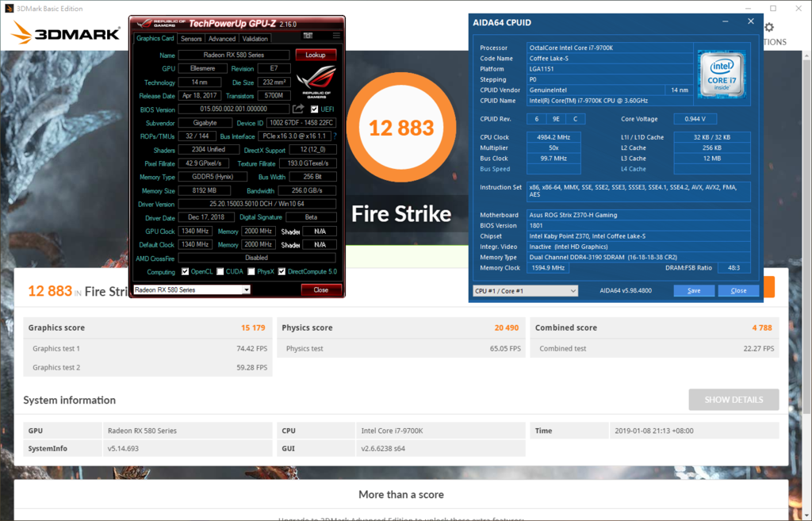Click the Memory Size 8192 MB field
Viewport: 812px width, 521px height.
point(205,190)
